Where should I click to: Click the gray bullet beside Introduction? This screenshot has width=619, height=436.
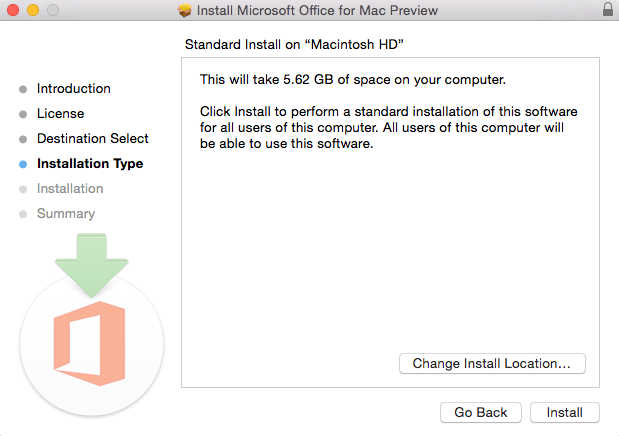[23, 89]
